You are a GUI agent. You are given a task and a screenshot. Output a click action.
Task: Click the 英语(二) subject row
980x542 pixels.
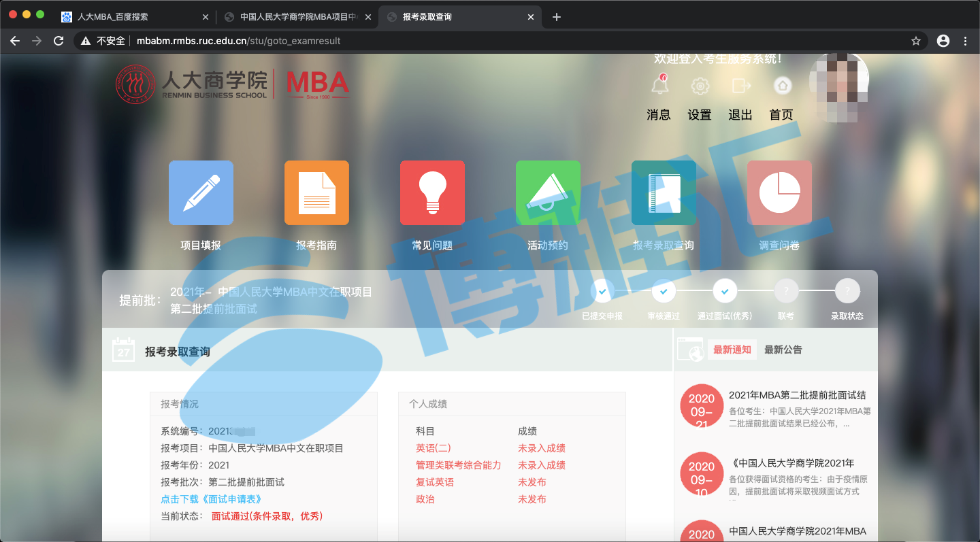(433, 448)
